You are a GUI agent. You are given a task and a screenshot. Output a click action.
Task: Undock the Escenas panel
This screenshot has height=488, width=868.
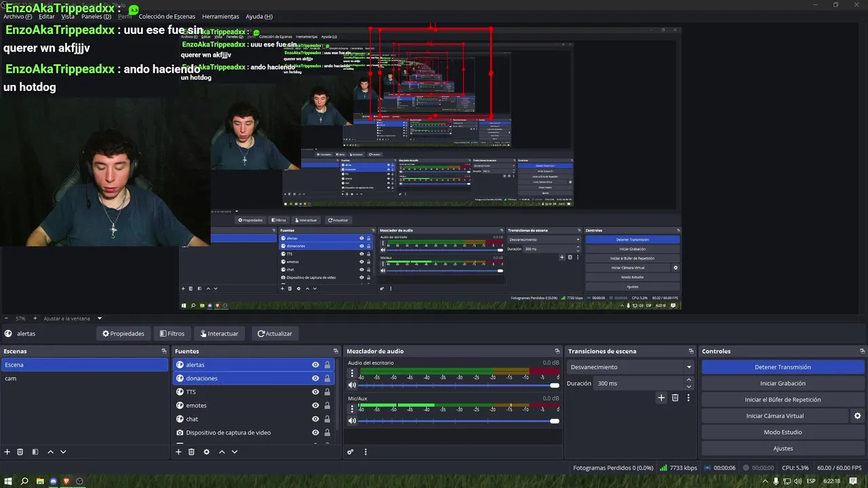[x=163, y=351]
